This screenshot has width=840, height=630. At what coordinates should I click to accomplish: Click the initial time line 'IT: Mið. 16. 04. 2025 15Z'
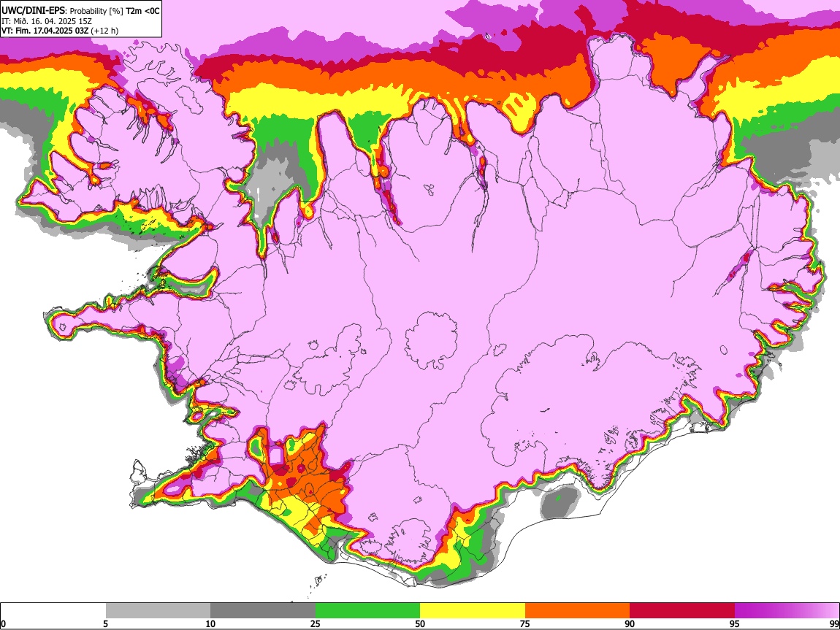pyautogui.click(x=47, y=21)
